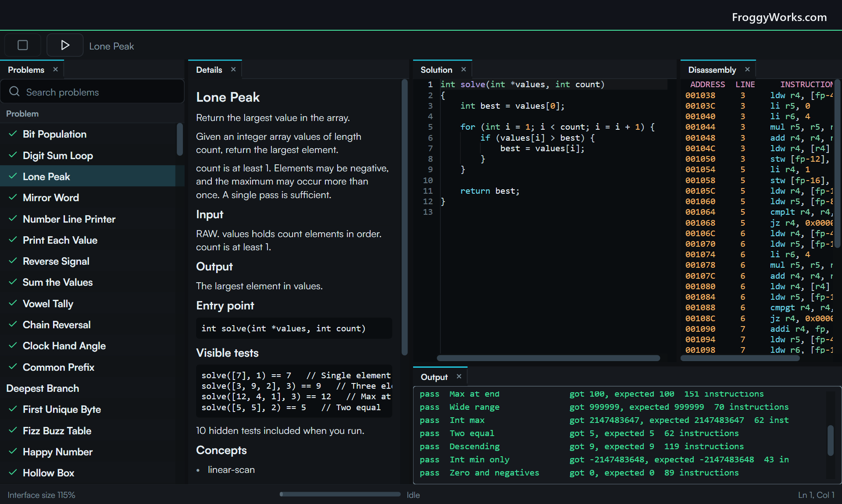The image size is (842, 504).
Task: Close the Solution tab
Action: (464, 69)
